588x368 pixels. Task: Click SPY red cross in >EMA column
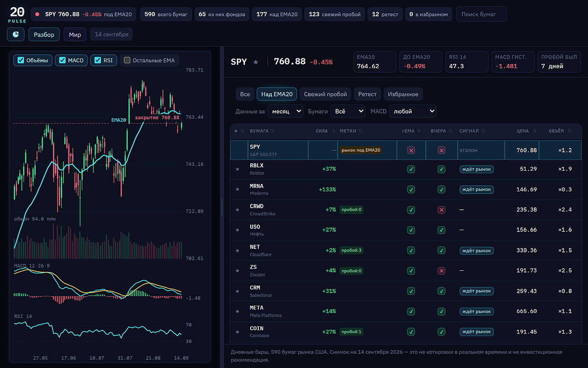[411, 150]
